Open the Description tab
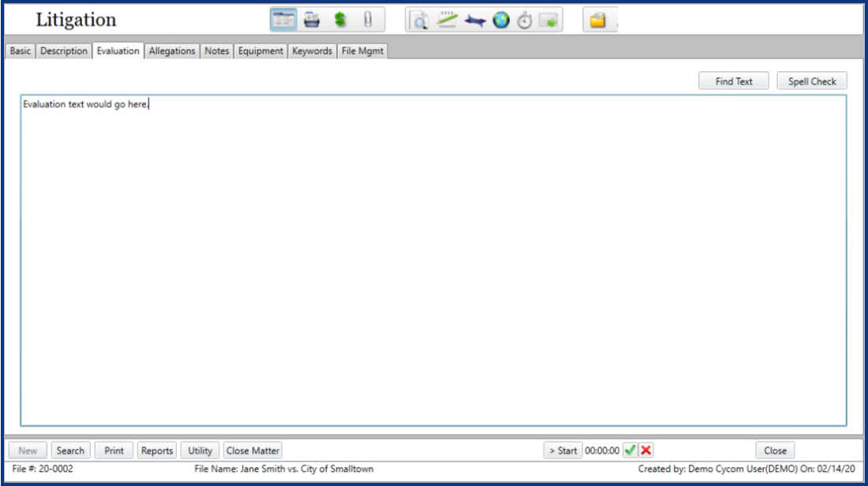The width and height of the screenshot is (868, 486). (64, 51)
